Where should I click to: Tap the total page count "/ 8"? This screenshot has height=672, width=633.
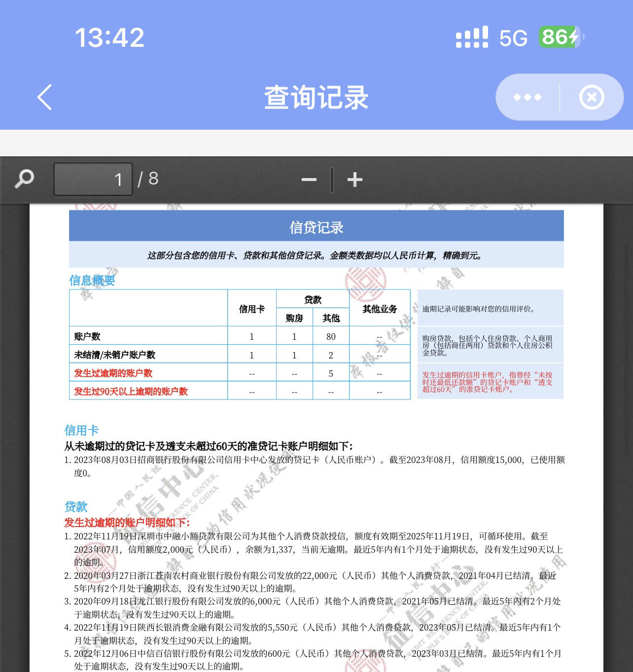pos(148,178)
